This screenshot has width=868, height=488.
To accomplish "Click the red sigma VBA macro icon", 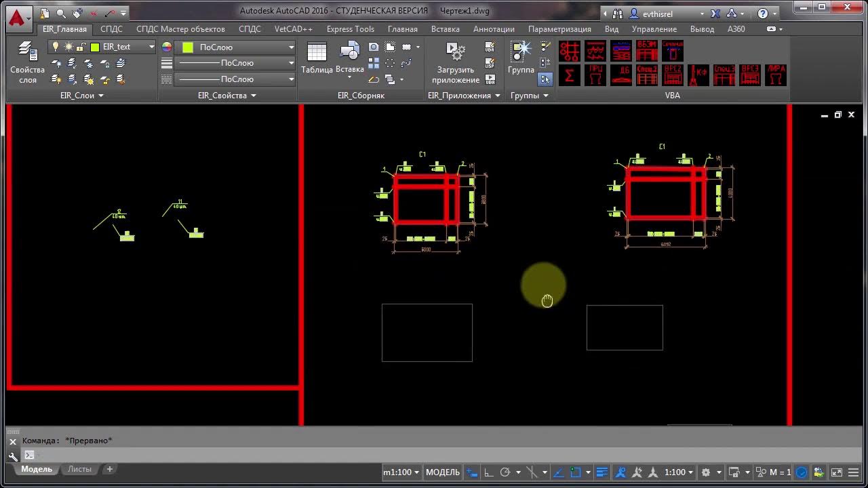I will point(570,75).
